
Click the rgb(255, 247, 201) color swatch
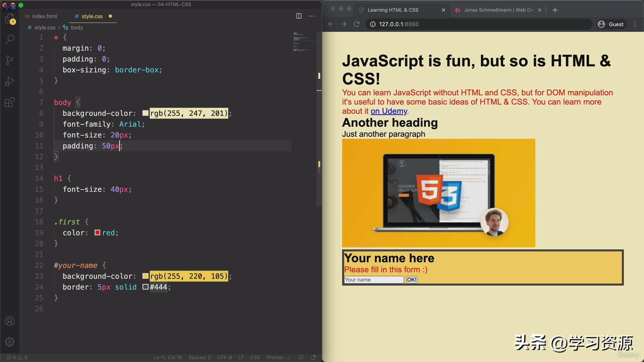pyautogui.click(x=145, y=113)
